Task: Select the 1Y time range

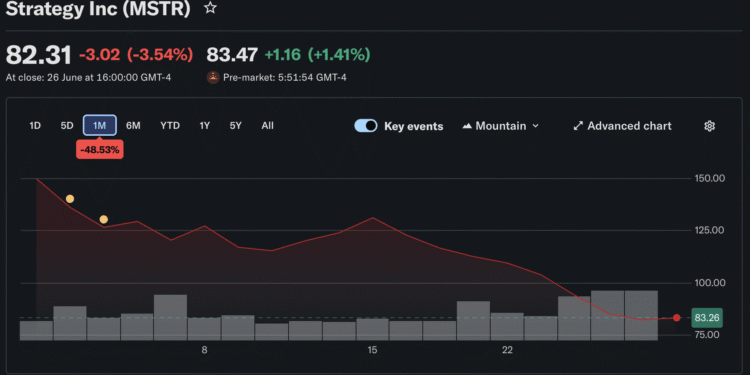Action: point(205,126)
